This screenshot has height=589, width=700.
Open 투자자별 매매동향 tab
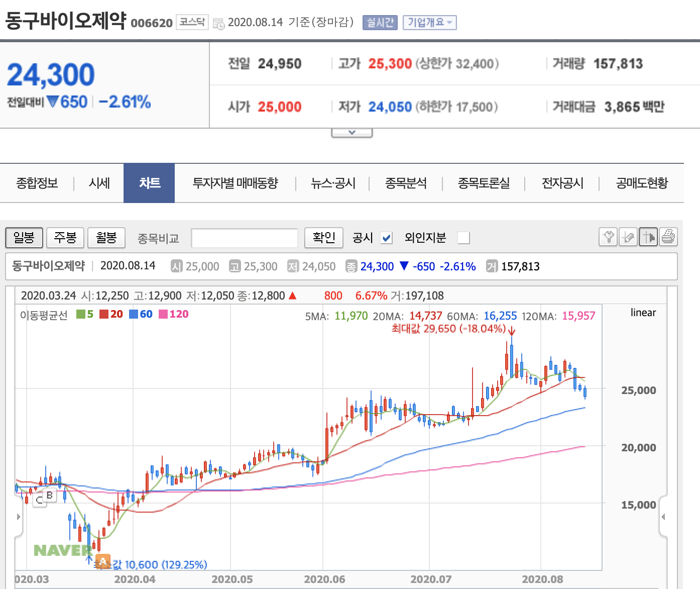click(235, 183)
